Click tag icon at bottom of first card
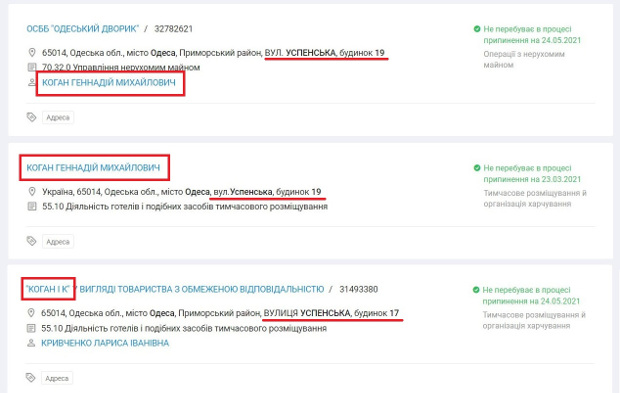The image size is (620, 393). 31,117
